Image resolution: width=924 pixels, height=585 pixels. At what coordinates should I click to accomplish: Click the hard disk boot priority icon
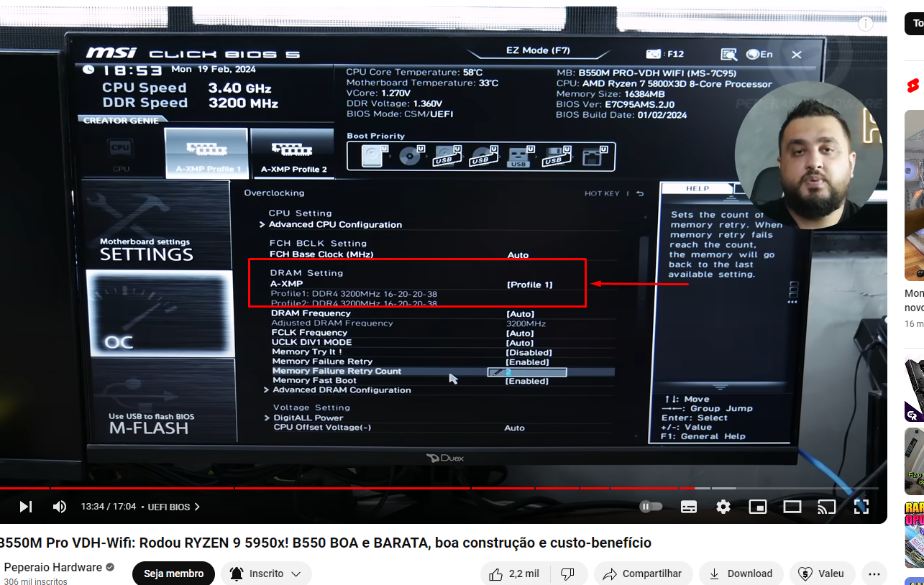click(372, 156)
